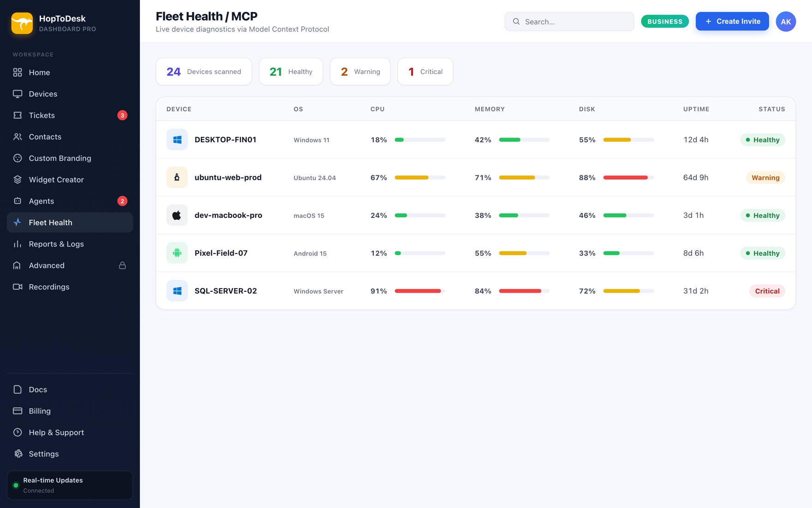
Task: Open the Tickets section
Action: point(70,115)
